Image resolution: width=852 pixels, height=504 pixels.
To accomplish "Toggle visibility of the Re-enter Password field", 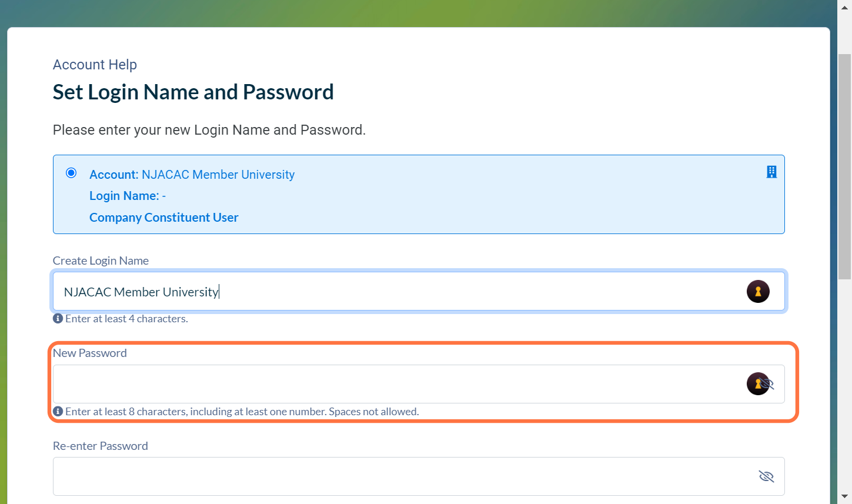I will (x=766, y=476).
